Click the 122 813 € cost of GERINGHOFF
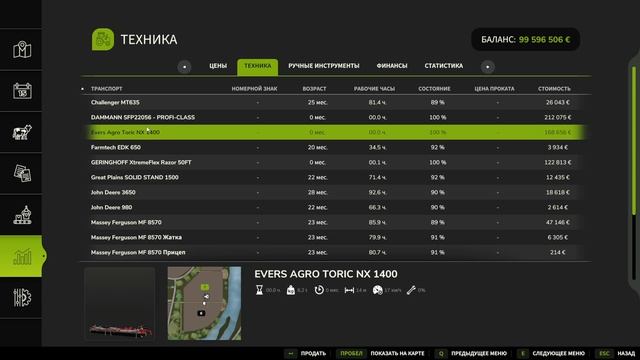 [x=558, y=162]
